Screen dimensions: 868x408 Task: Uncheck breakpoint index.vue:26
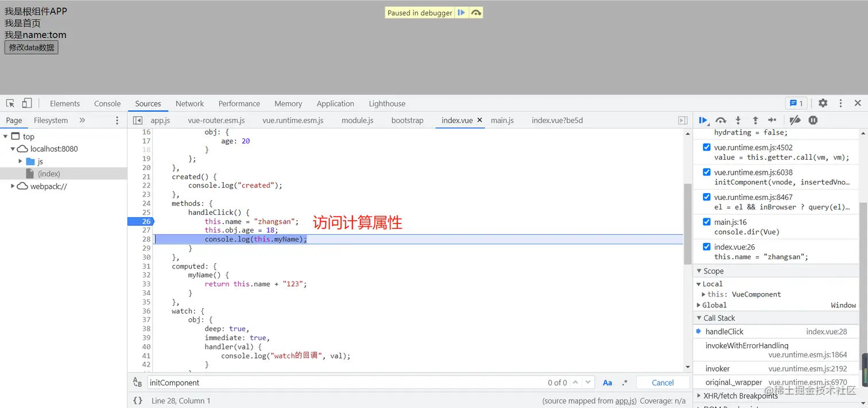[707, 247]
